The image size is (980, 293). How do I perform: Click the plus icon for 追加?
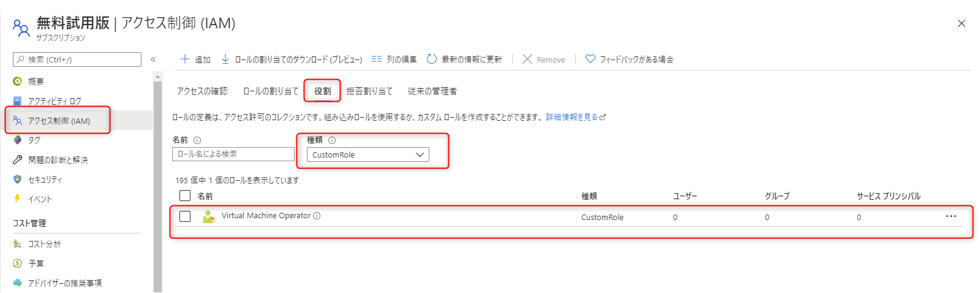tap(184, 59)
